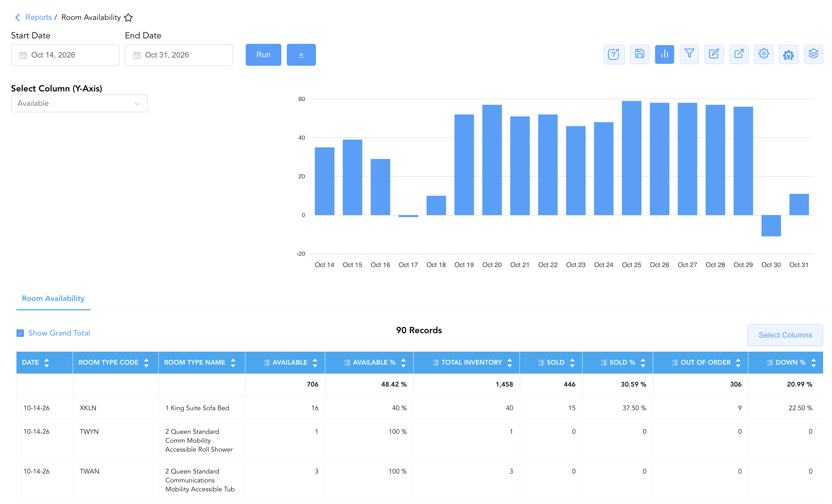Sort by the DATE column arrows

pyautogui.click(x=47, y=363)
